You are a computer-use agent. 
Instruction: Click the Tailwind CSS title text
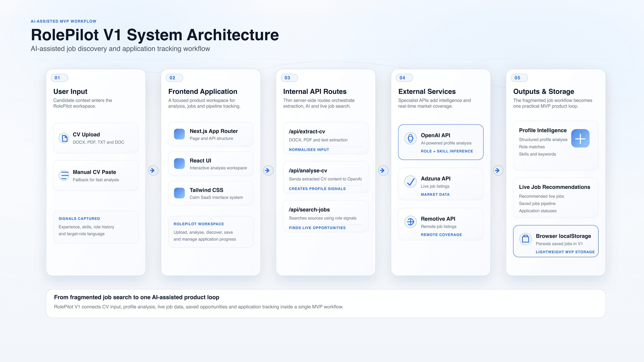pos(206,190)
